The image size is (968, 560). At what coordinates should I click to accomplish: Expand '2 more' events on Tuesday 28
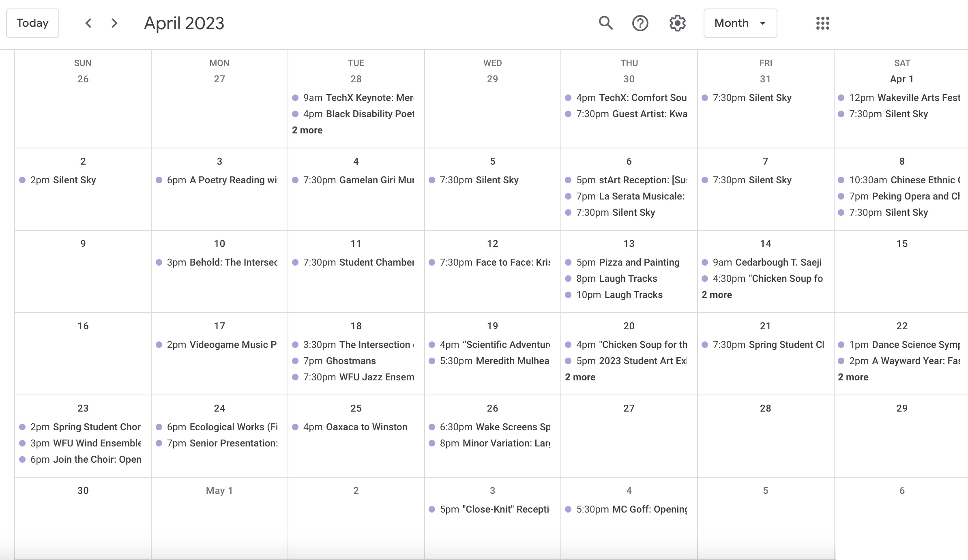point(307,130)
